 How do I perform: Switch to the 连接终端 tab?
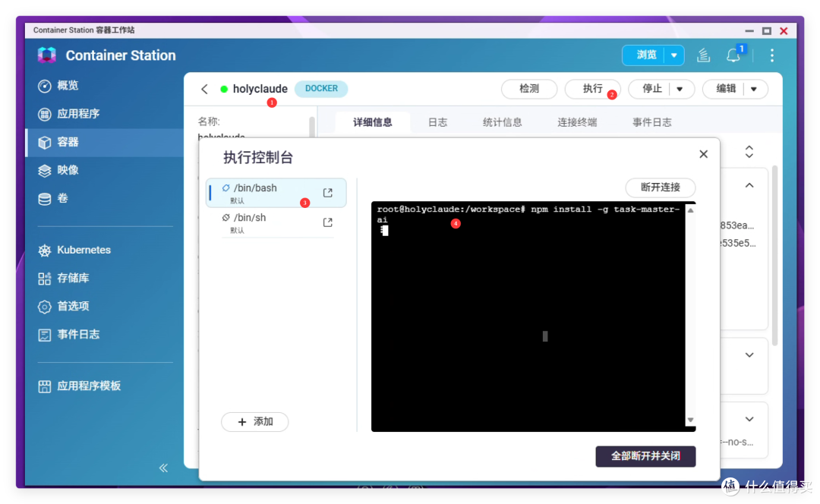coord(577,122)
